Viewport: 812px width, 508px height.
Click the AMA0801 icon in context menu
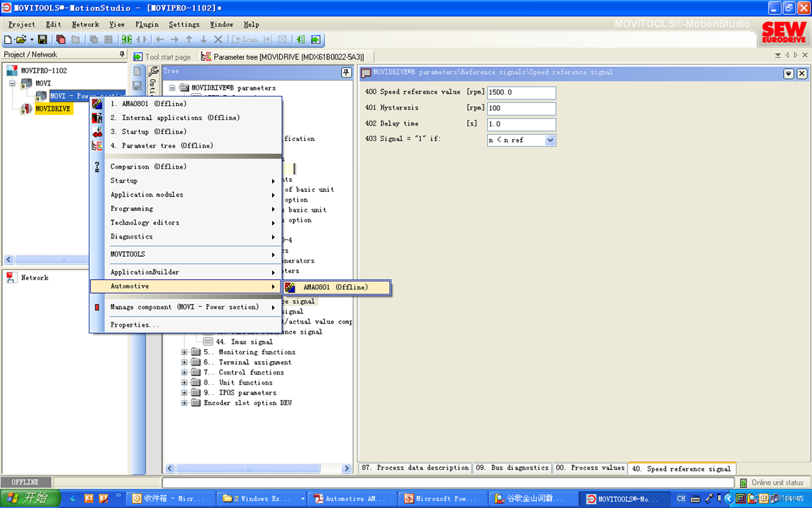pos(97,104)
